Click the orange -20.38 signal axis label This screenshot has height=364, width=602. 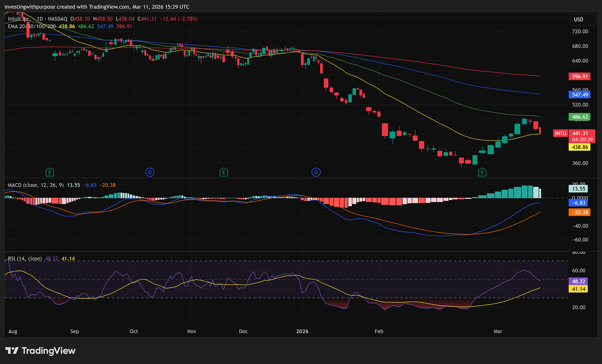pyautogui.click(x=579, y=212)
